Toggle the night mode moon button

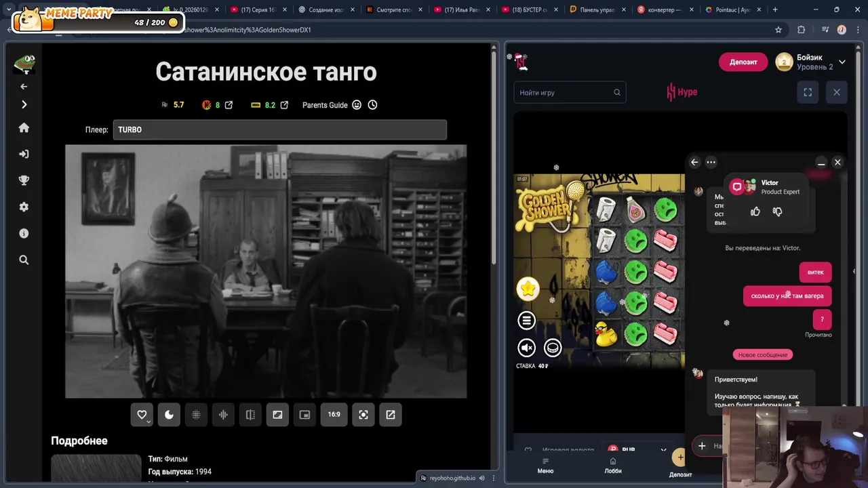(x=169, y=415)
